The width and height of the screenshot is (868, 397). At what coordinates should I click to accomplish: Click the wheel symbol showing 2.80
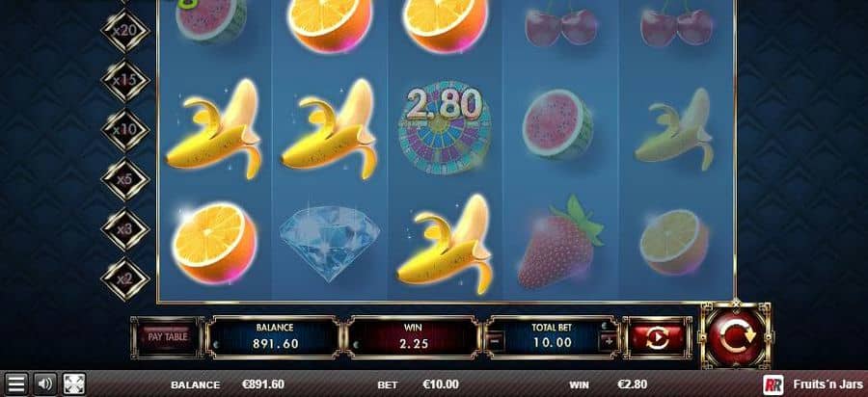pyautogui.click(x=445, y=128)
